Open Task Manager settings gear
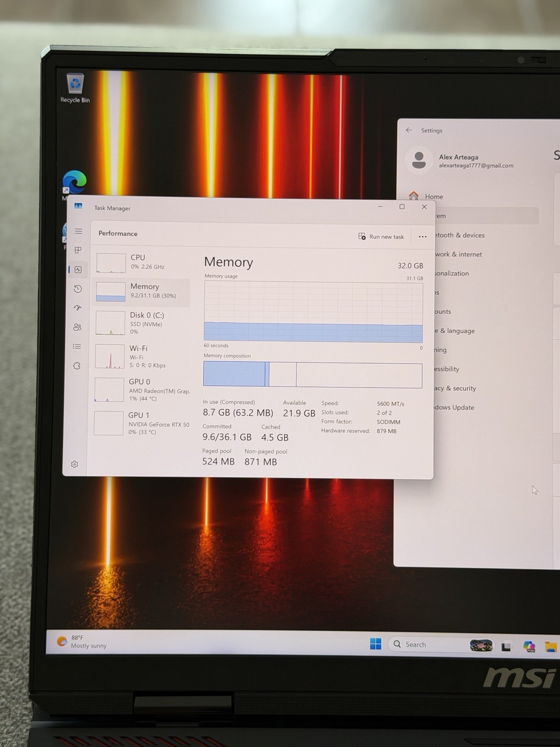Viewport: 560px width, 747px height. 75,464
